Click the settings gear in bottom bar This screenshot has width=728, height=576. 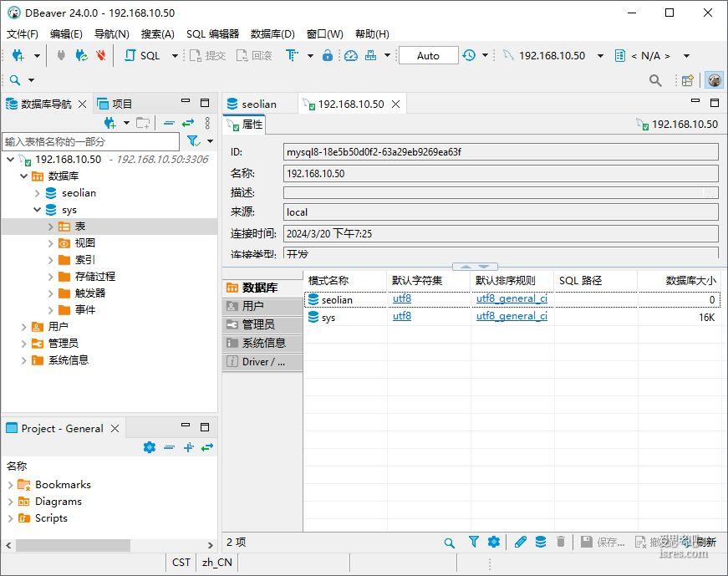coord(494,542)
